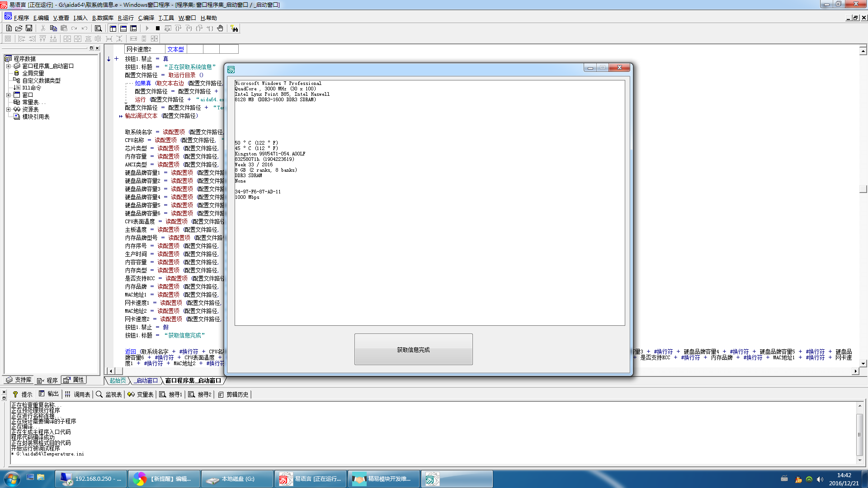Open the R.运行 menu
Viewport: 868px width, 488px height.
pos(126,18)
